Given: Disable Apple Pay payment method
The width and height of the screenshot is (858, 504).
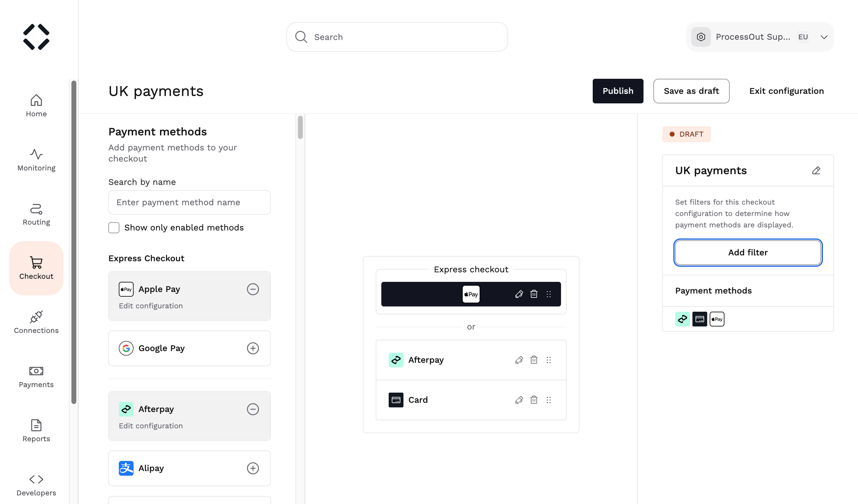Looking at the screenshot, I should point(253,289).
